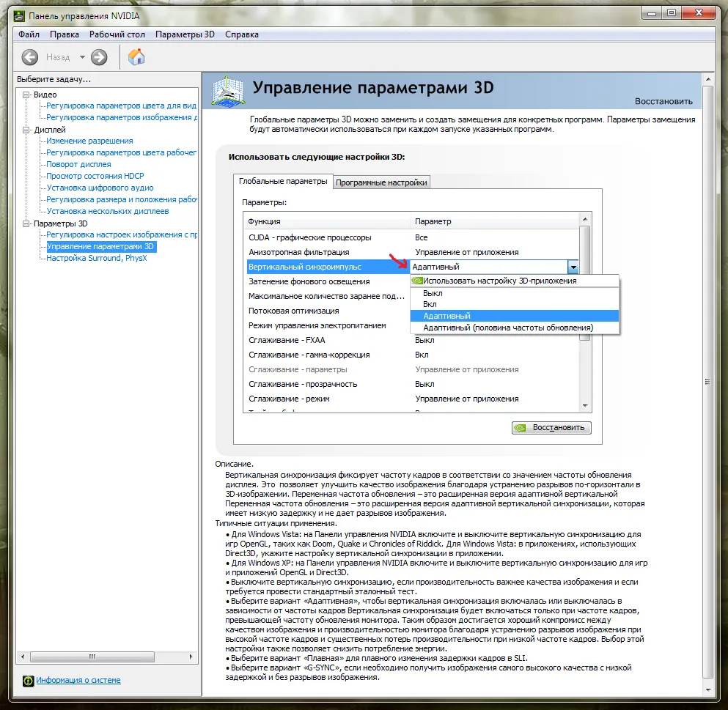Open the Рабочий стол menu
The height and width of the screenshot is (710, 728).
(117, 34)
